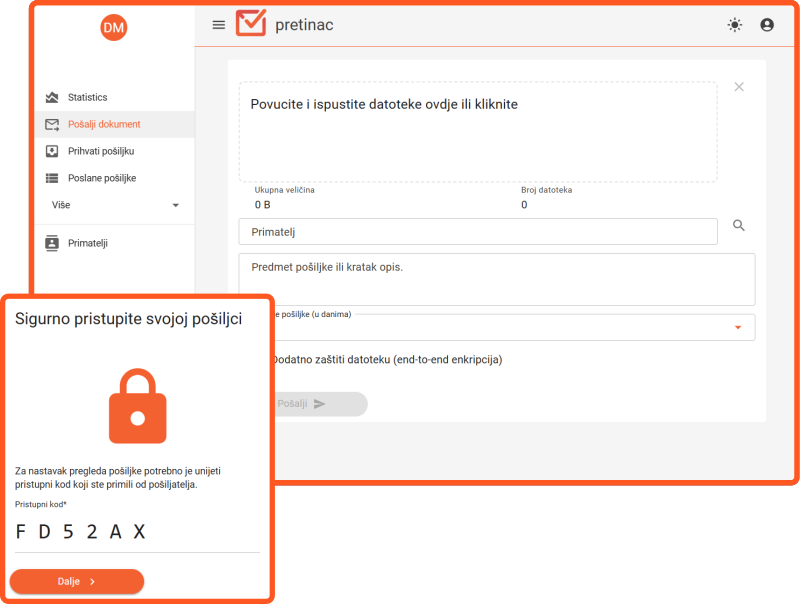Click the pretinac checkmark logo
Image resolution: width=800 pixels, height=604 pixels.
pos(251,24)
